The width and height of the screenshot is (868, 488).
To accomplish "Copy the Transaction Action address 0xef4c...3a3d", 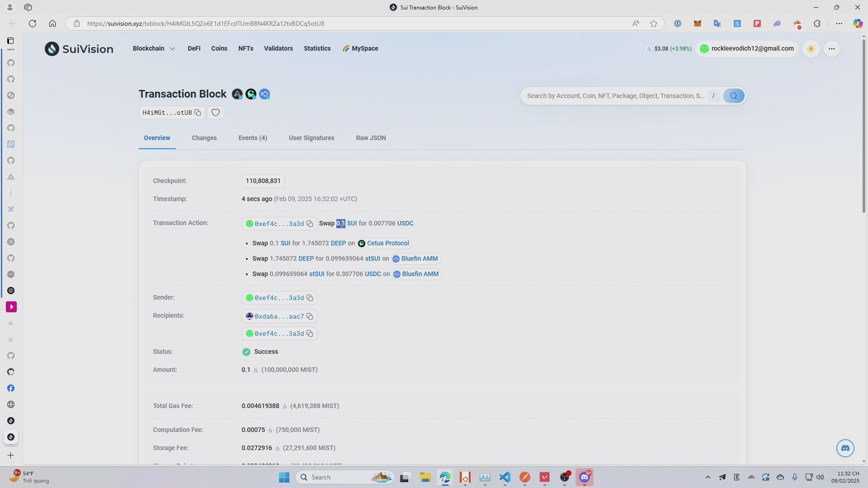I will coord(310,224).
